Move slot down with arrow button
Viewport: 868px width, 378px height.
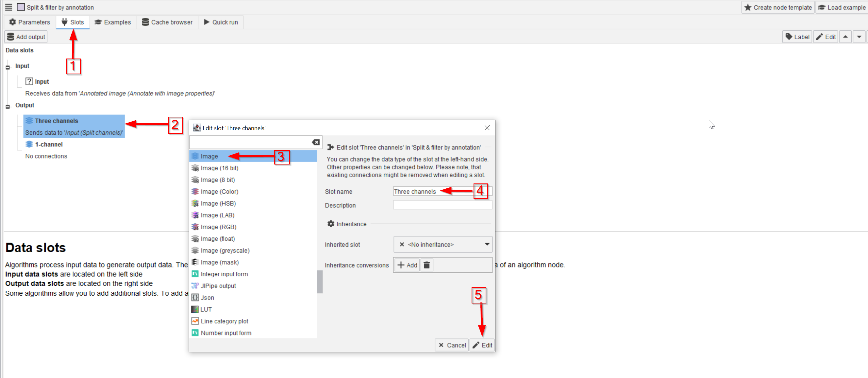coord(859,37)
